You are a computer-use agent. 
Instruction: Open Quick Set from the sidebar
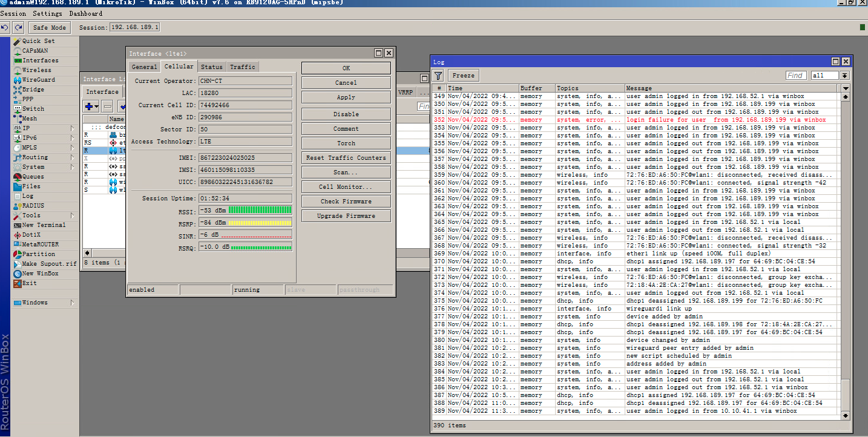pos(38,41)
